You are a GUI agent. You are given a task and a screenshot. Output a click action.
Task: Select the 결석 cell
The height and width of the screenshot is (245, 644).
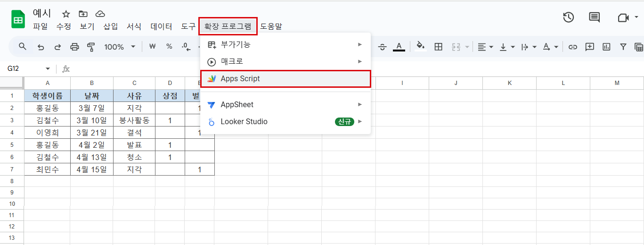click(134, 133)
